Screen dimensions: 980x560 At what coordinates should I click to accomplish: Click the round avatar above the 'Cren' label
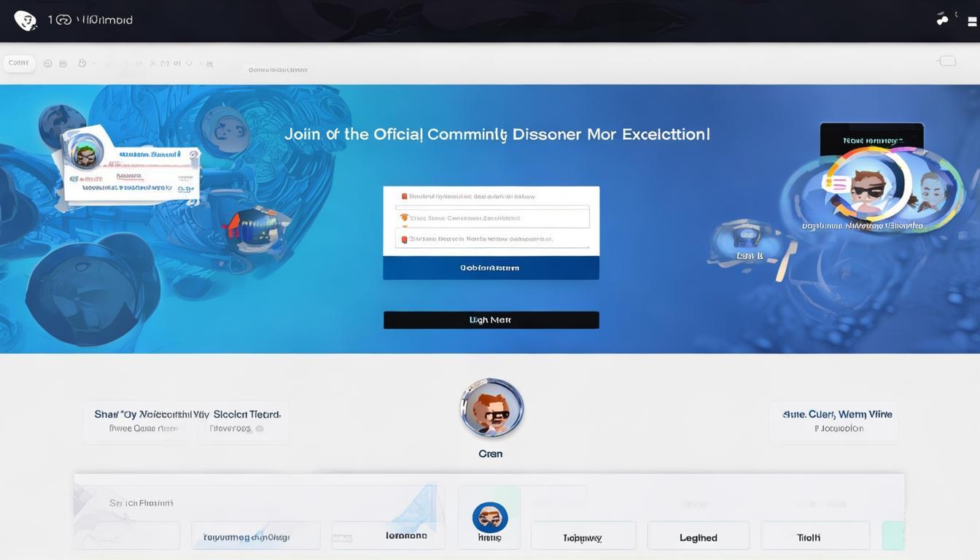pos(491,408)
